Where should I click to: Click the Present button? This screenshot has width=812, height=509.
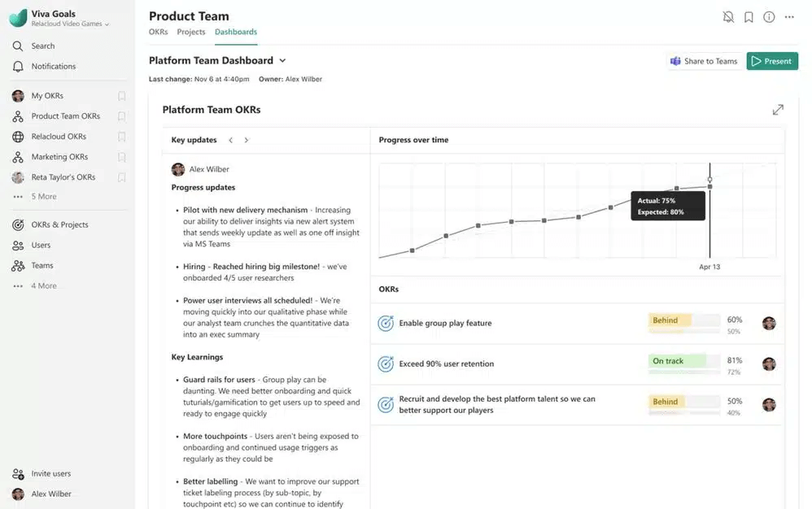click(x=772, y=61)
